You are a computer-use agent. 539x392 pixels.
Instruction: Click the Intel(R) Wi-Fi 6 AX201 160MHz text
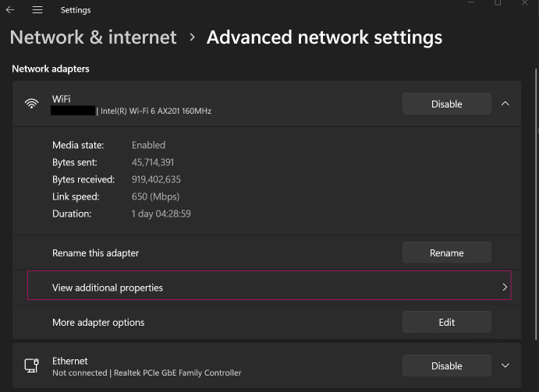(x=156, y=111)
